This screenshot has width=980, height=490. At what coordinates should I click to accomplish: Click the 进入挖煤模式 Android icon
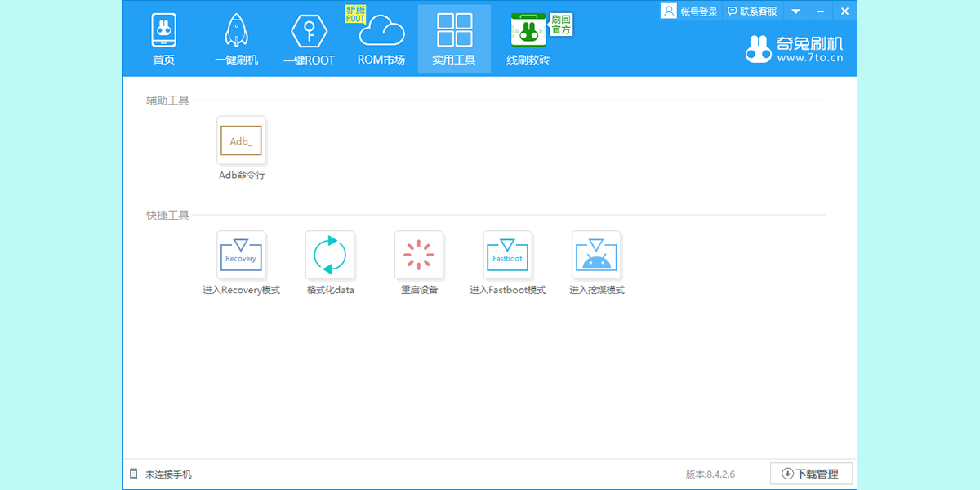[x=596, y=256]
